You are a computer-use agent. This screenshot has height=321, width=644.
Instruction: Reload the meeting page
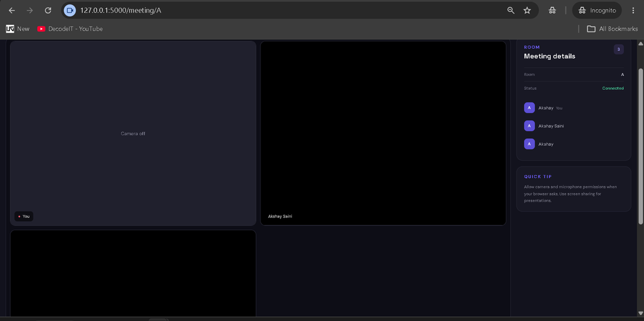pos(48,11)
